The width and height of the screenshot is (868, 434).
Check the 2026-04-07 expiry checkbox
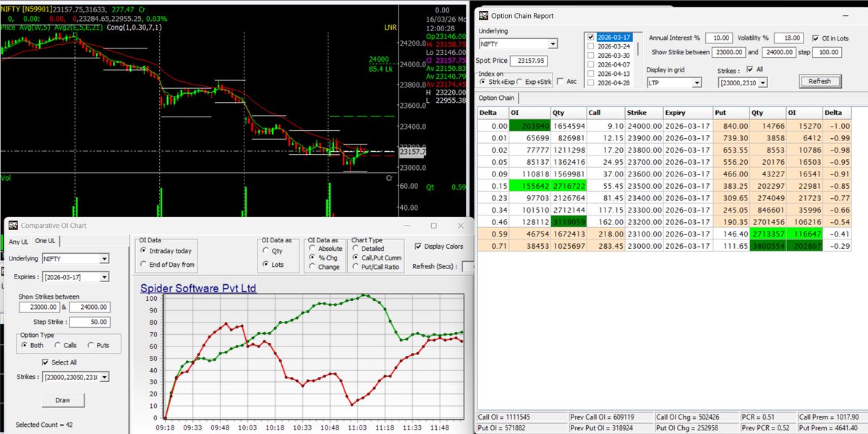(x=591, y=64)
